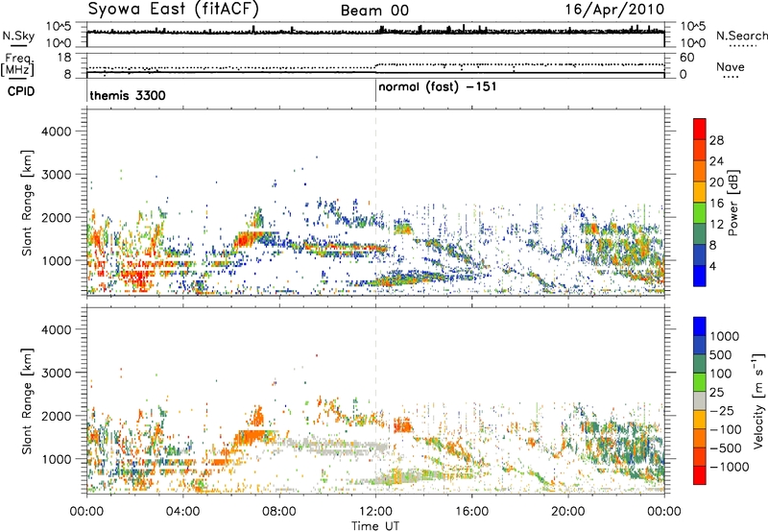Image resolution: width=768 pixels, height=532 pixels.
Task: Click the '18' frequency scale value
Action: (64, 58)
